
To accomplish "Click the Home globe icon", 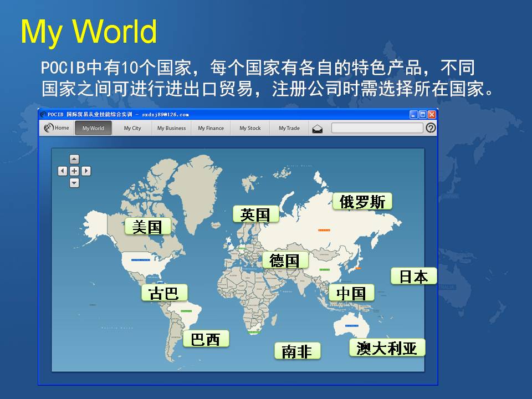I will pos(48,128).
